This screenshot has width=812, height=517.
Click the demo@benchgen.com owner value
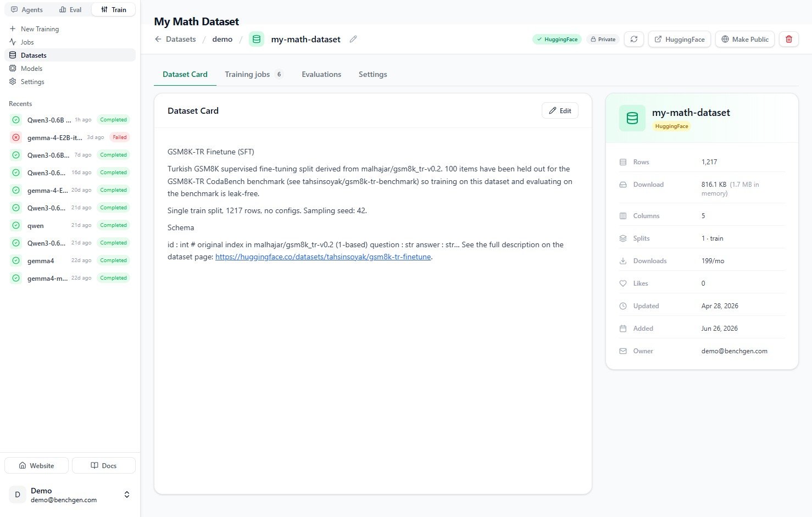point(735,351)
